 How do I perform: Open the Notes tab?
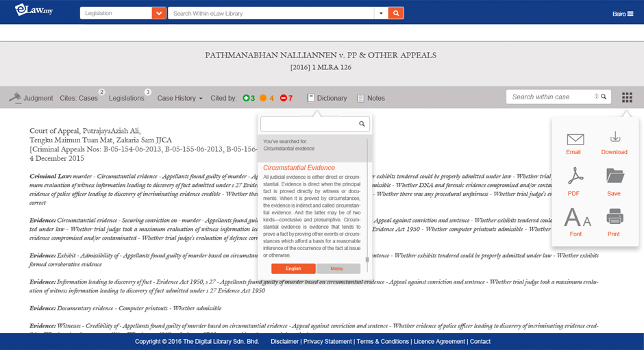(371, 98)
